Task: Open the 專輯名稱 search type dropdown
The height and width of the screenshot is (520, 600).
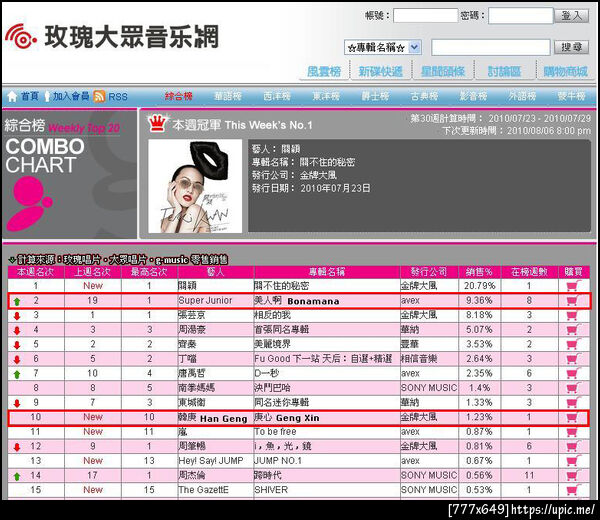Action: [383, 47]
